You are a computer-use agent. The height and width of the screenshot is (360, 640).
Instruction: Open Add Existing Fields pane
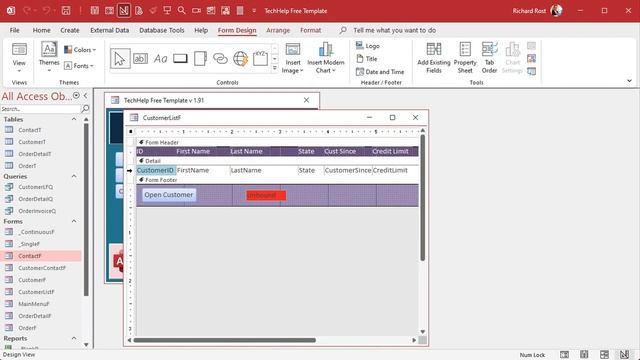tap(433, 58)
